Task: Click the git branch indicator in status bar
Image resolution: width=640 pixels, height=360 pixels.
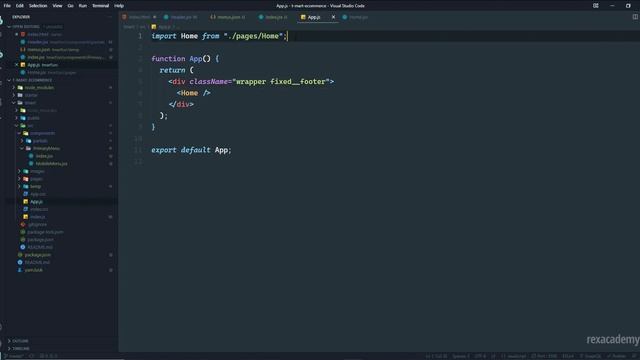Action: click(14, 356)
